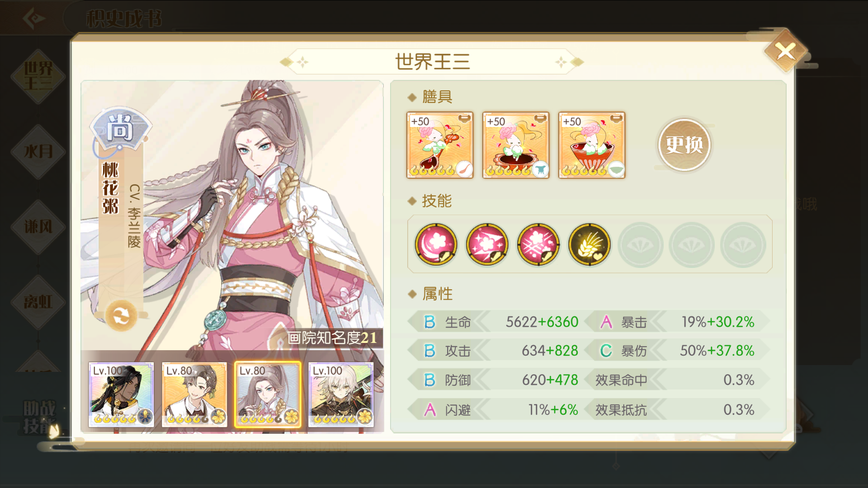Click the first pink crescent flower skill icon
The image size is (868, 488).
click(x=436, y=244)
